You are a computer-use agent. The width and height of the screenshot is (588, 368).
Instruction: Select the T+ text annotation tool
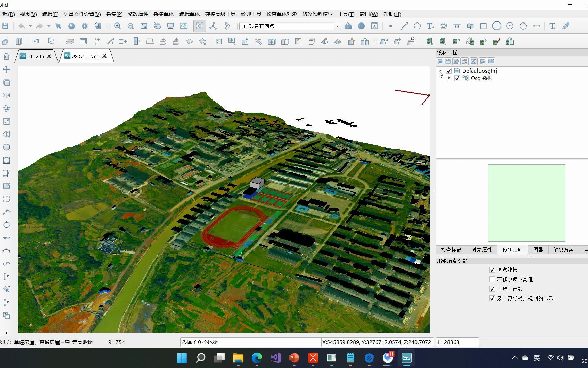coord(430,26)
